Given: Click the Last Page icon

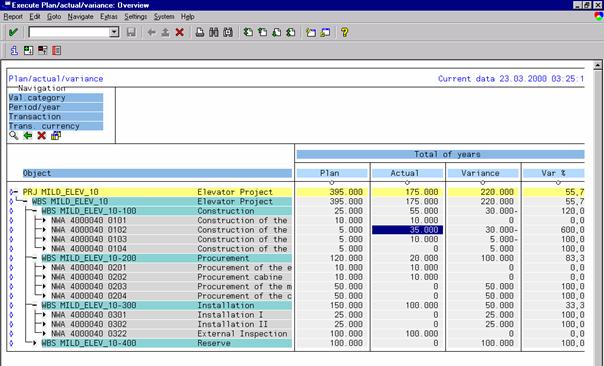Looking at the screenshot, I should click(x=291, y=32).
